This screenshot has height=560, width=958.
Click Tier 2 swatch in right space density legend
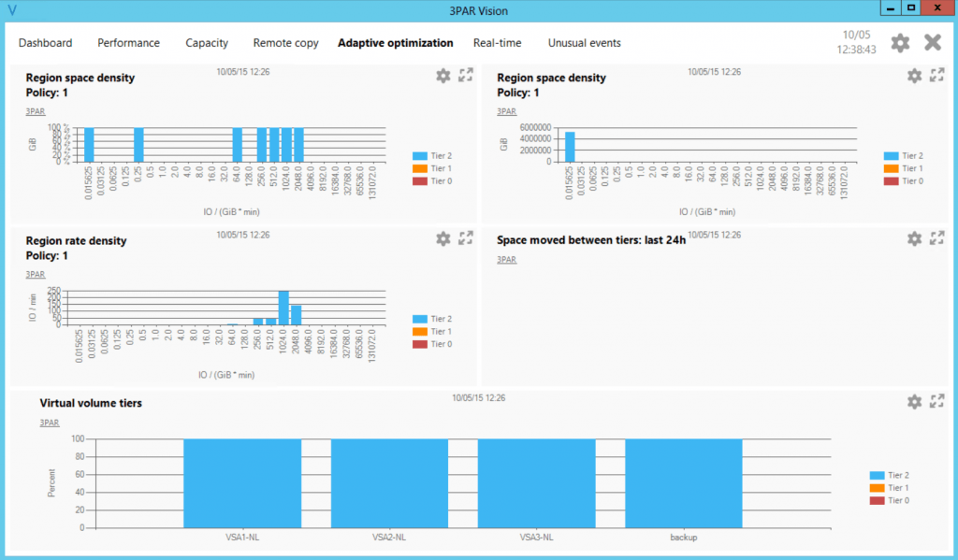coord(891,156)
